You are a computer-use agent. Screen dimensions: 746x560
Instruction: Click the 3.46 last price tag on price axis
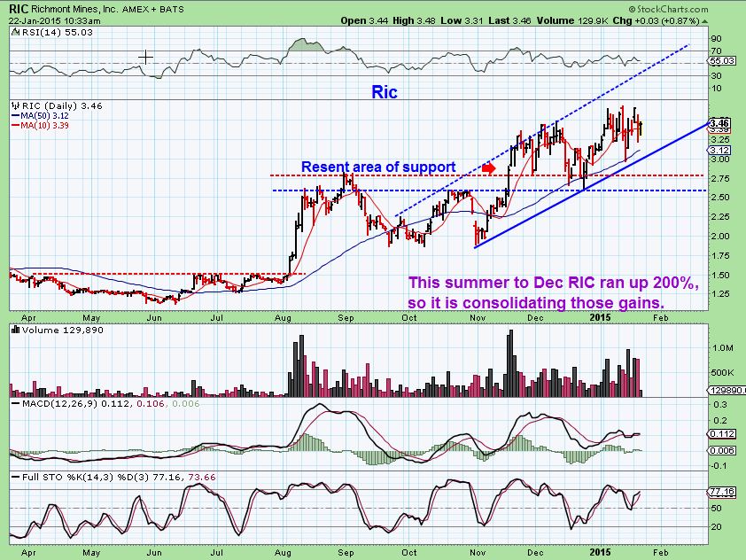pos(719,123)
